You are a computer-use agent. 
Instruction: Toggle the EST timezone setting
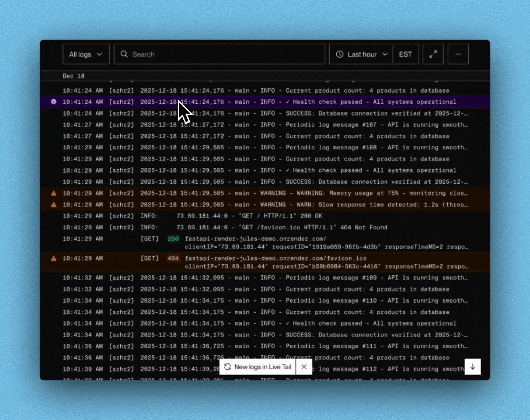[405, 54]
